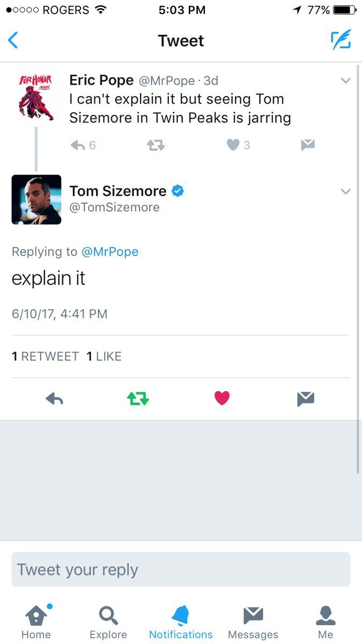The width and height of the screenshot is (362, 644).
Task: Tap the back arrow icon
Action: [13, 41]
